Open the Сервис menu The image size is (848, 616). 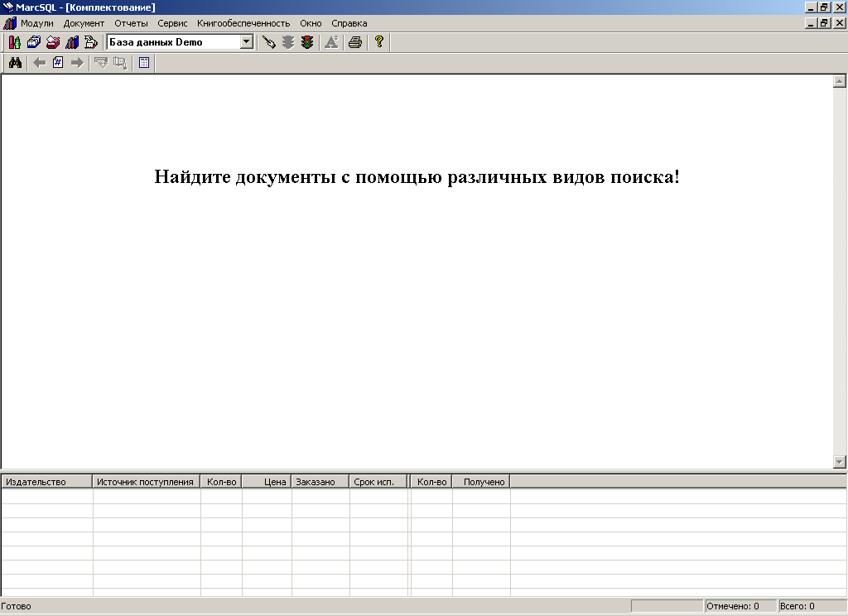tap(172, 23)
